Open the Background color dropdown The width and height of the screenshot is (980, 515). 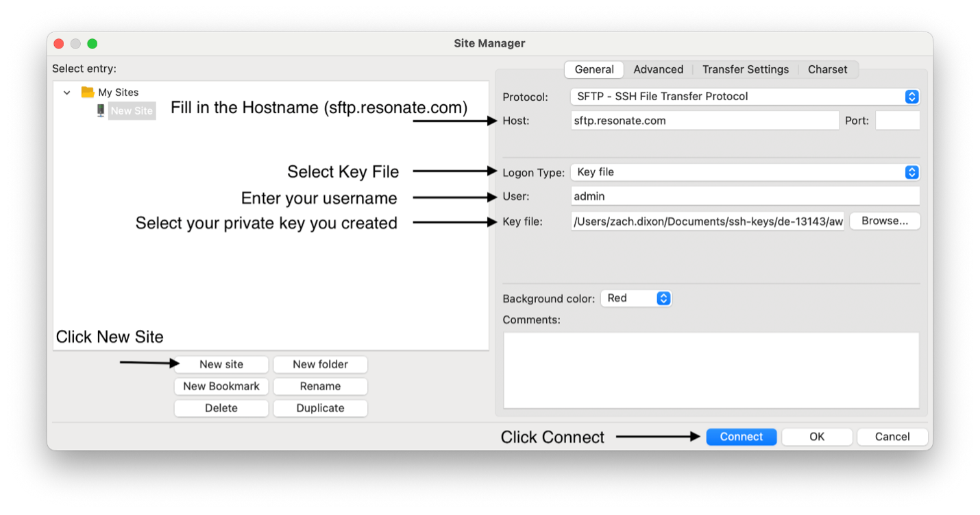pyautogui.click(x=636, y=298)
